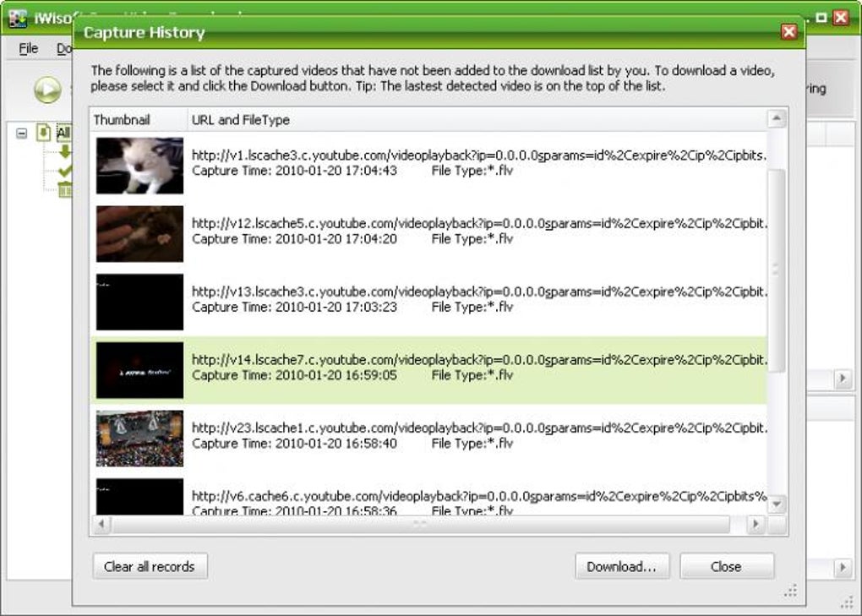The width and height of the screenshot is (862, 616).
Task: Open the File menu in main window
Action: (x=29, y=49)
